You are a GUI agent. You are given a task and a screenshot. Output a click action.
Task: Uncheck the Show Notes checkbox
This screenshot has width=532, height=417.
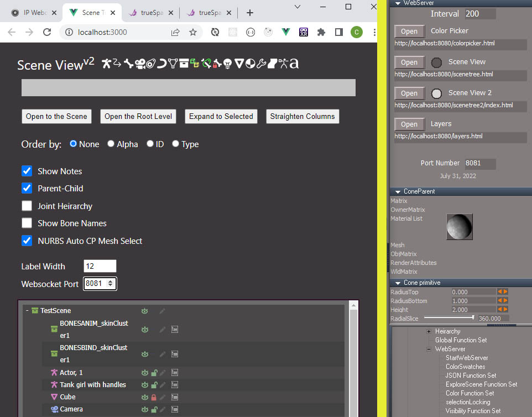pyautogui.click(x=27, y=171)
